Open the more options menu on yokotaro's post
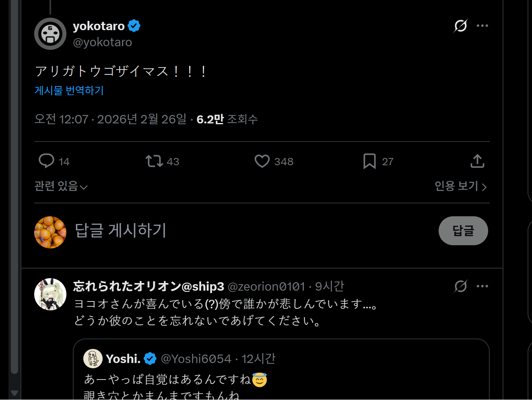The width and height of the screenshot is (532, 400). [x=482, y=26]
